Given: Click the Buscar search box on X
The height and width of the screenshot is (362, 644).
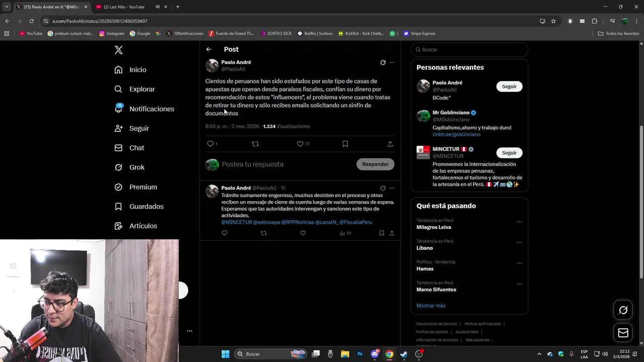Looking at the screenshot, I should tap(469, 50).
